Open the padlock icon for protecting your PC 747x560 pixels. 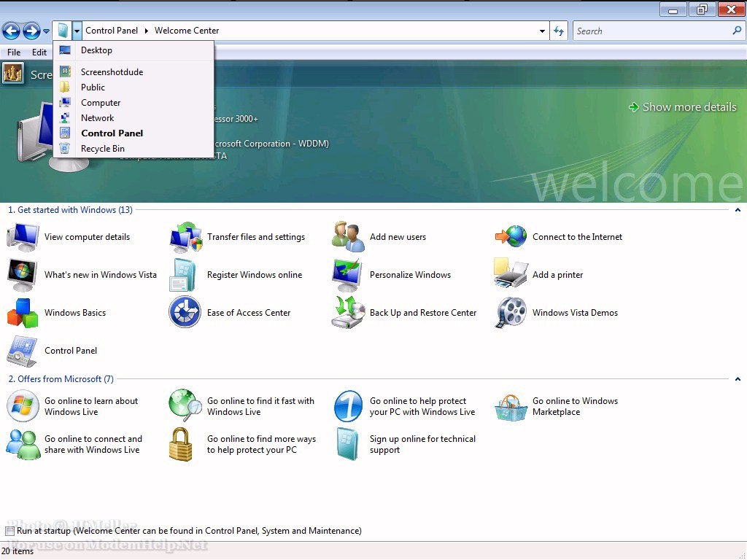pos(181,444)
